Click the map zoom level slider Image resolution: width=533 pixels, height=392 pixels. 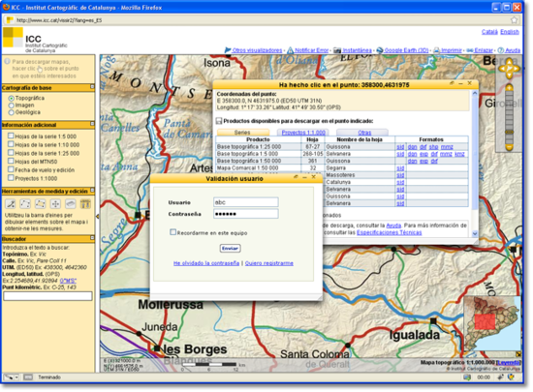(x=509, y=132)
